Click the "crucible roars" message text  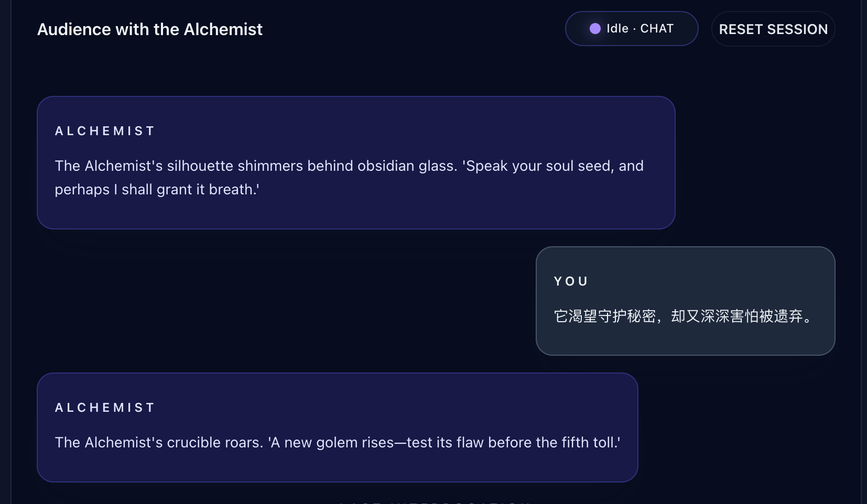point(158,443)
